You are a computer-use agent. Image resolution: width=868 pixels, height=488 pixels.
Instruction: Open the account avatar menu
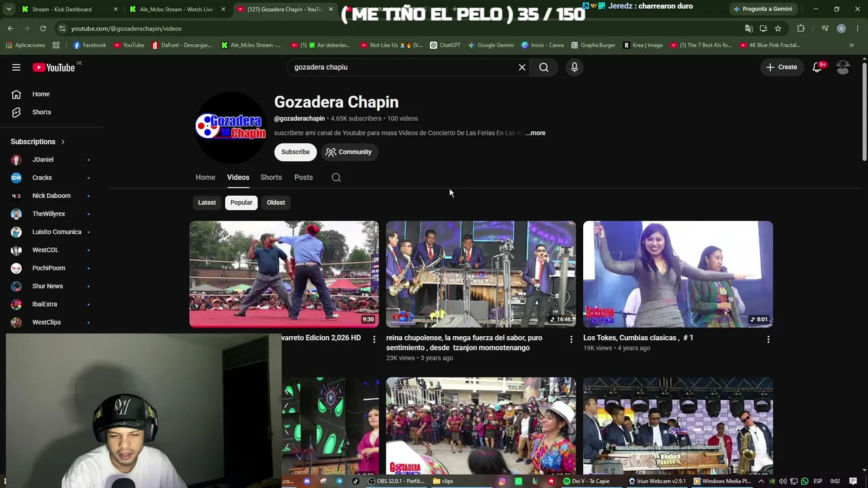843,67
